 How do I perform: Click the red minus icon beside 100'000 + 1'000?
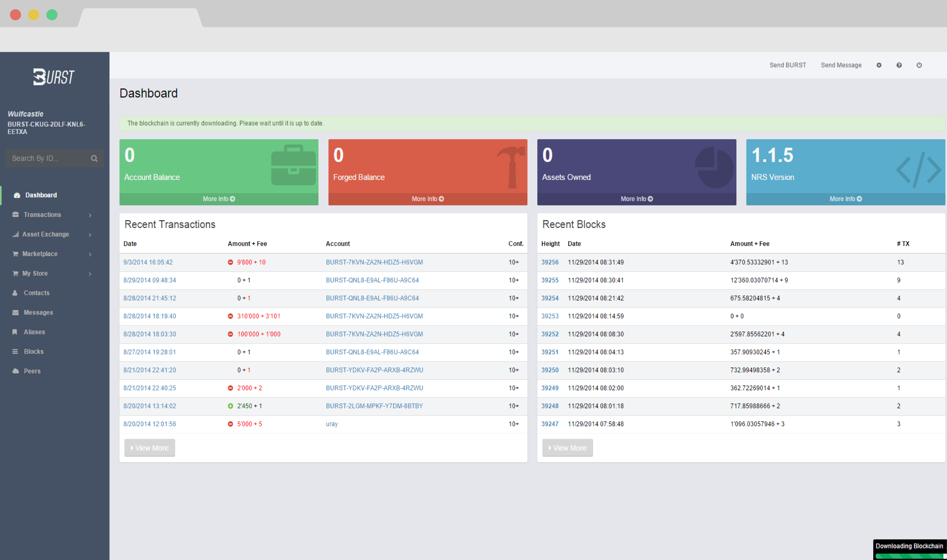230,334
